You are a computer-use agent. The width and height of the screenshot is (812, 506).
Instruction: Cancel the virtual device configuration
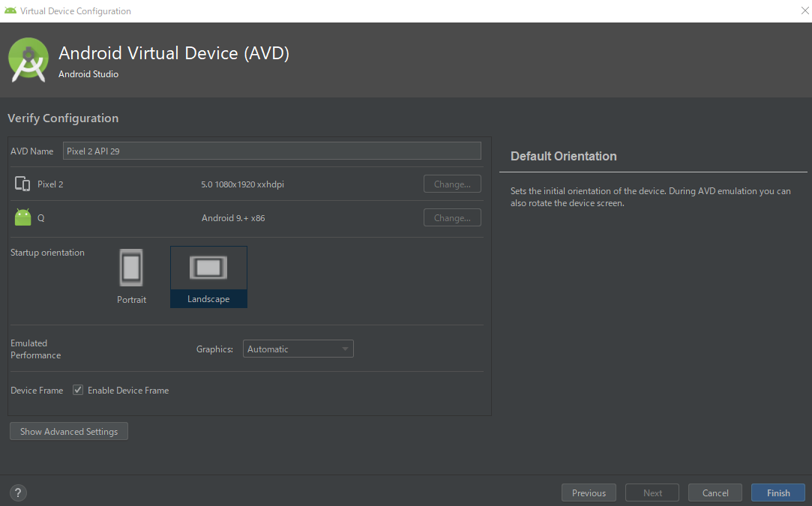[x=715, y=493]
